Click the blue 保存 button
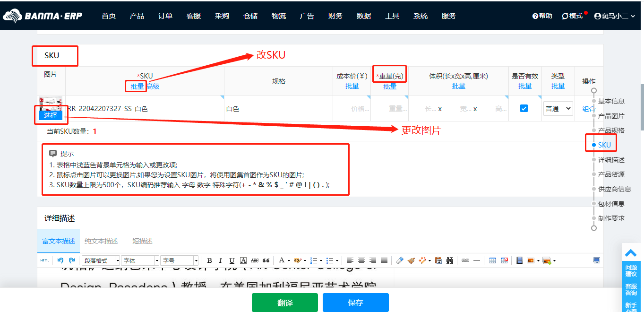Image resolution: width=644 pixels, height=312 pixels. click(x=356, y=303)
